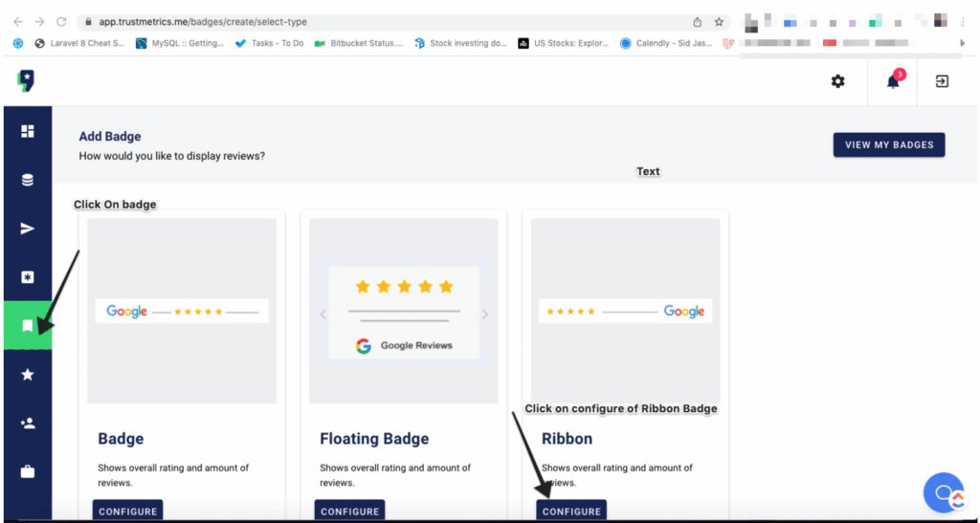This screenshot has height=523, width=980.
Task: Click the address bar URL field
Action: (x=403, y=22)
